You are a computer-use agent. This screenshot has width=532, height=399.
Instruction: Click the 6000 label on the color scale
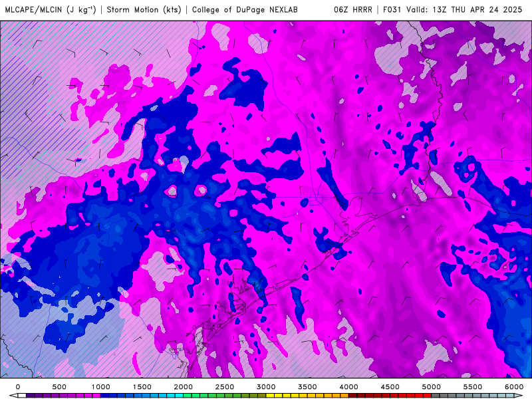[x=514, y=387]
